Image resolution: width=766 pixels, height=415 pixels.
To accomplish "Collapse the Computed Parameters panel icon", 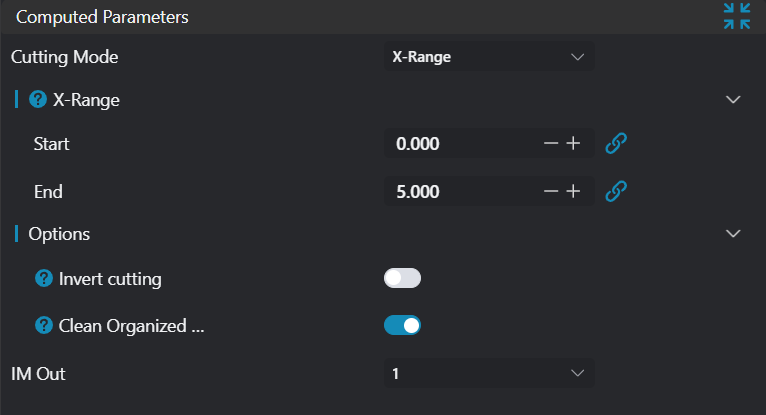I will click(x=737, y=17).
